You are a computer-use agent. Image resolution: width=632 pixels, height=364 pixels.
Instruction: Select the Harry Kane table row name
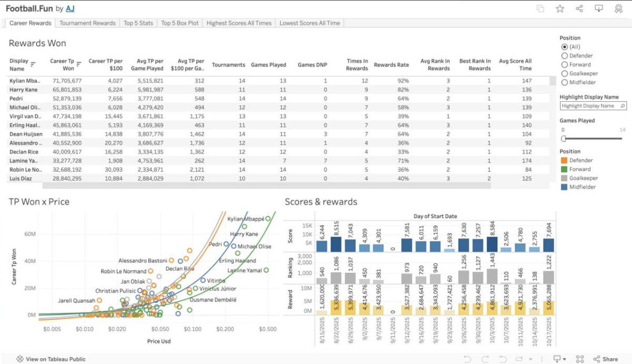click(x=23, y=90)
